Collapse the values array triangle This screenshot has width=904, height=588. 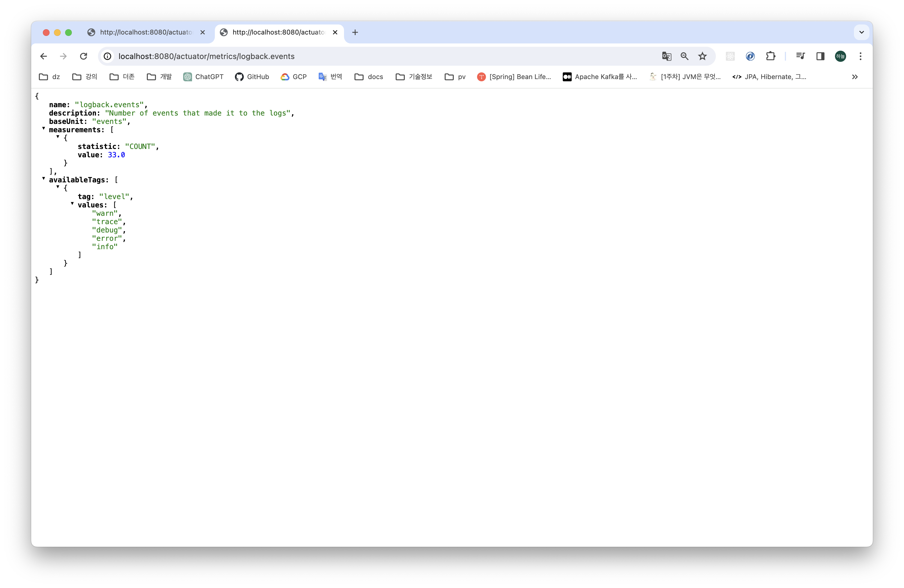tap(72, 204)
